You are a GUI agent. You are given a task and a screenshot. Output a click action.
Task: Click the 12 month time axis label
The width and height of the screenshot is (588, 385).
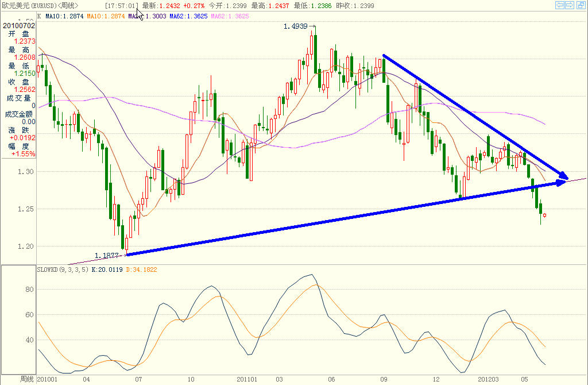coord(436,379)
